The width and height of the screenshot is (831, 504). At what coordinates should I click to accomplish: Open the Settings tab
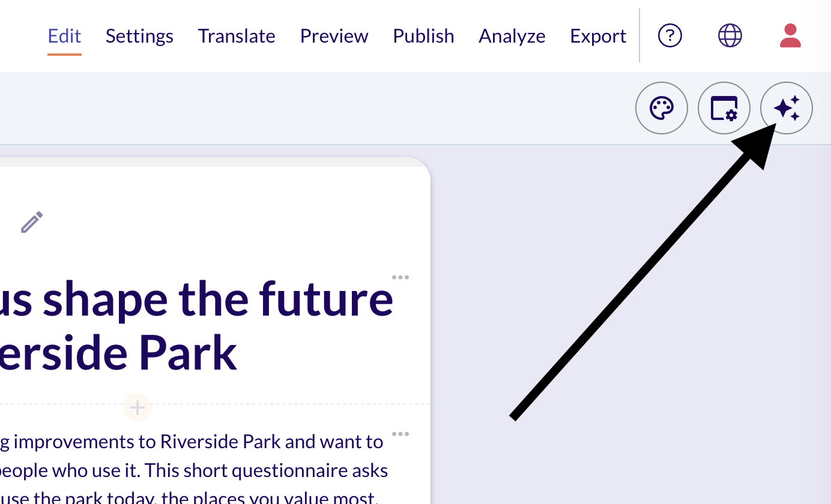pyautogui.click(x=139, y=36)
